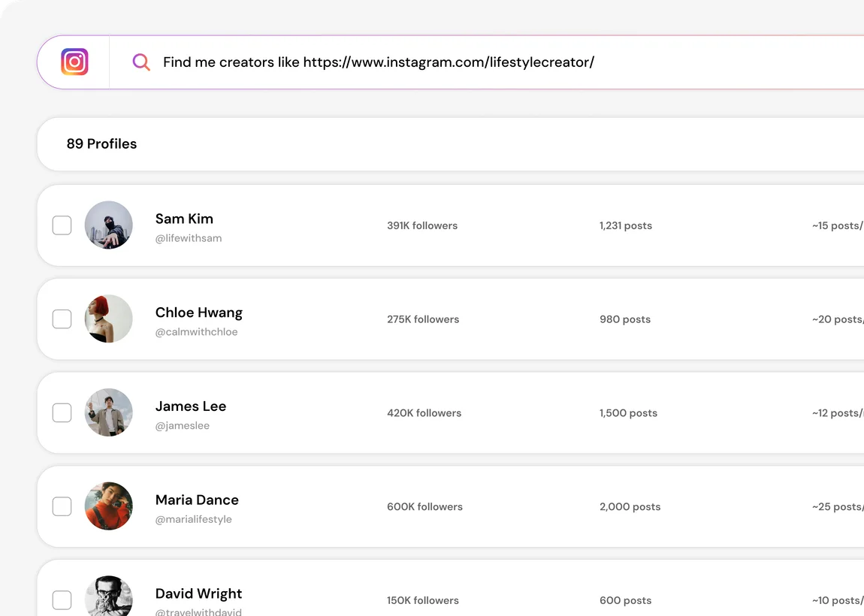Click the @marialifestyle handle

point(193,519)
